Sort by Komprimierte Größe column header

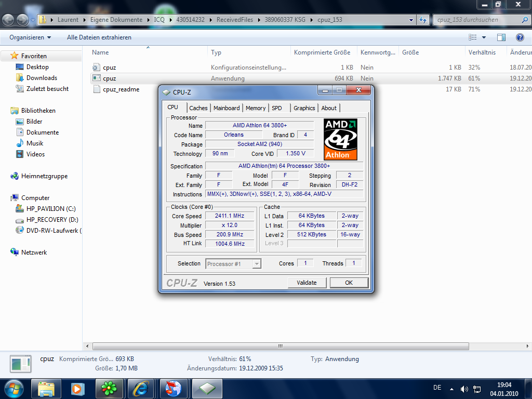click(322, 52)
